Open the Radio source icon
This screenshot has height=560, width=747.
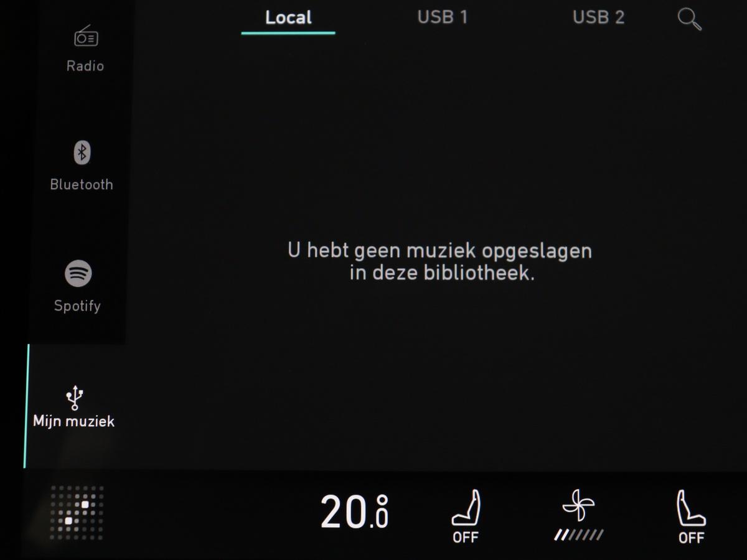point(85,36)
